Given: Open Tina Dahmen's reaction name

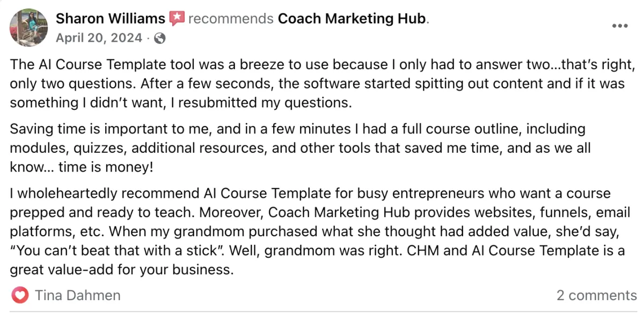Looking at the screenshot, I should 78,295.
